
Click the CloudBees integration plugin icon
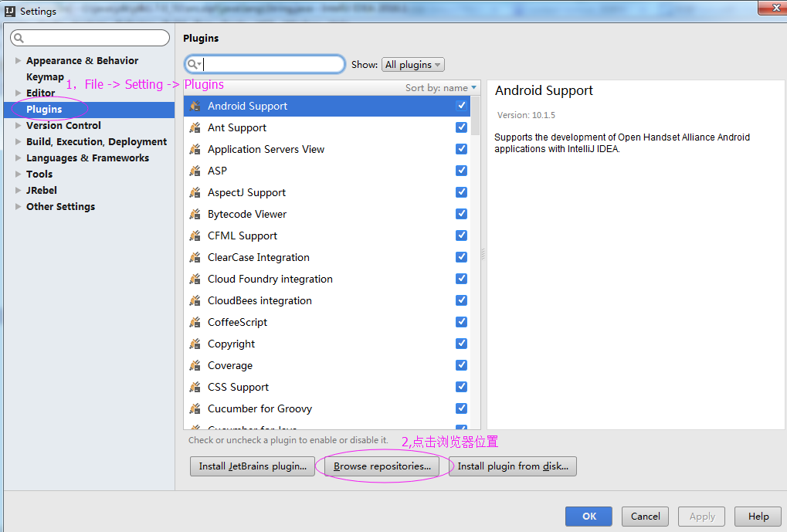195,300
